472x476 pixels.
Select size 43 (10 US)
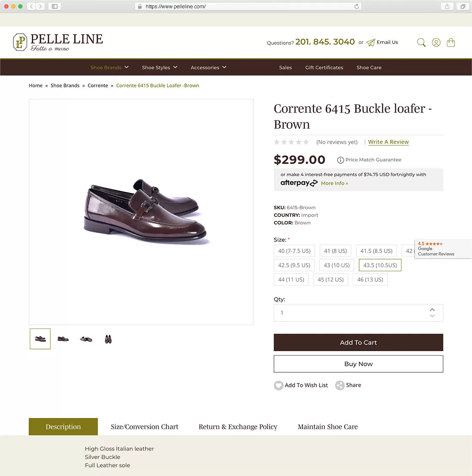tap(337, 265)
